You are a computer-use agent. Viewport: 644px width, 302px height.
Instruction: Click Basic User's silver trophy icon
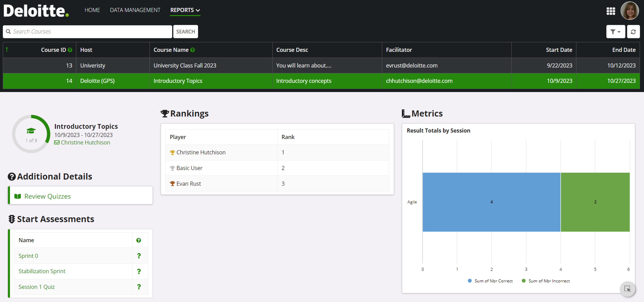tap(172, 168)
